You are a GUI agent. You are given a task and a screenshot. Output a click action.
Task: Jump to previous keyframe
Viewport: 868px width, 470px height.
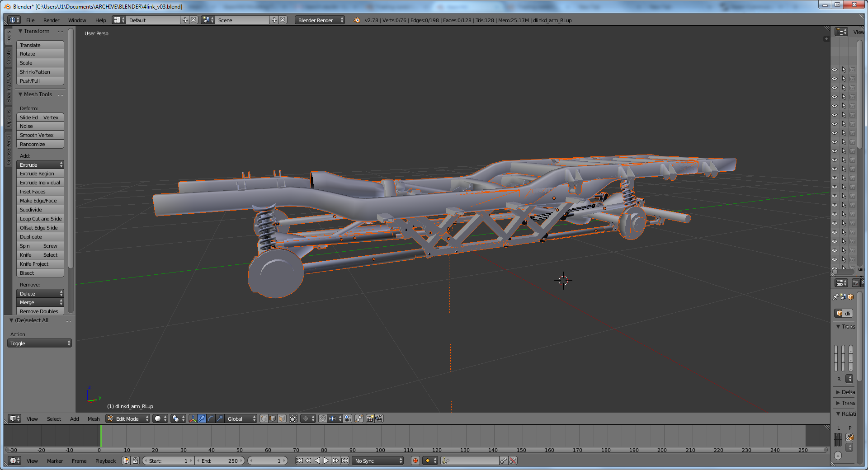(x=308, y=461)
